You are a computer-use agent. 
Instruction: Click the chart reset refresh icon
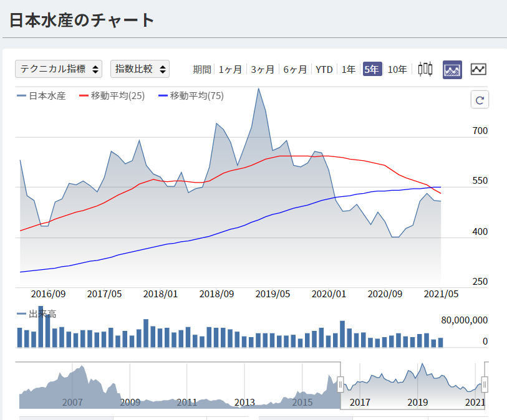pos(480,100)
